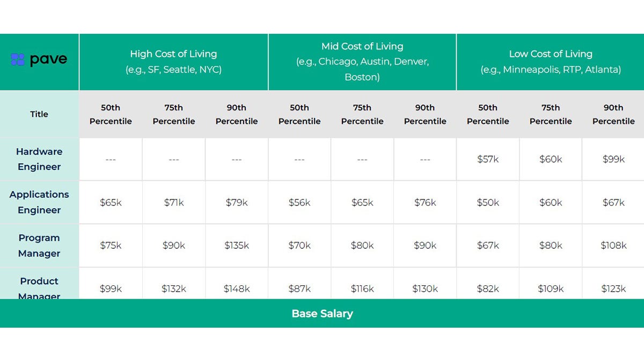This screenshot has width=644, height=362.
Task: Click the Program Manager row title
Action: point(39,246)
